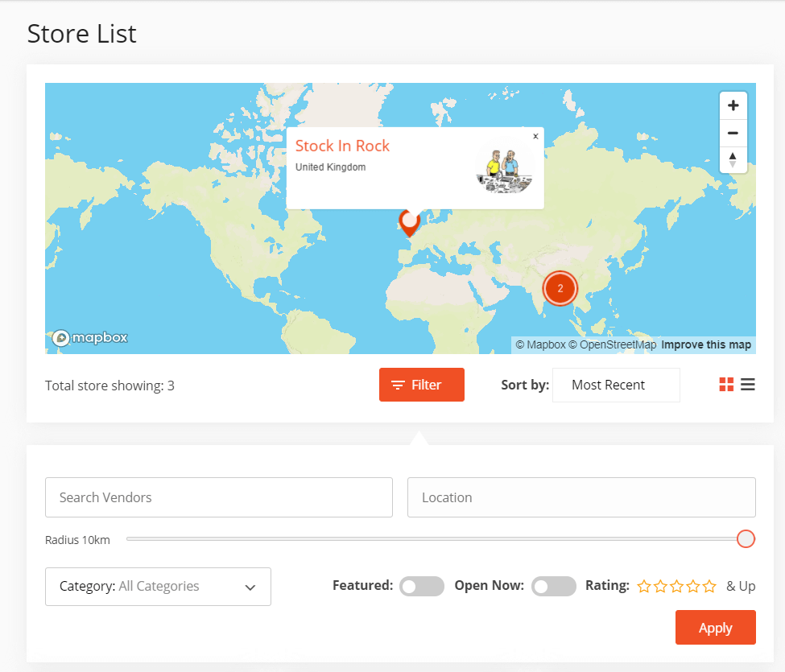
Task: Focus the Search Vendors field
Action: pos(219,497)
